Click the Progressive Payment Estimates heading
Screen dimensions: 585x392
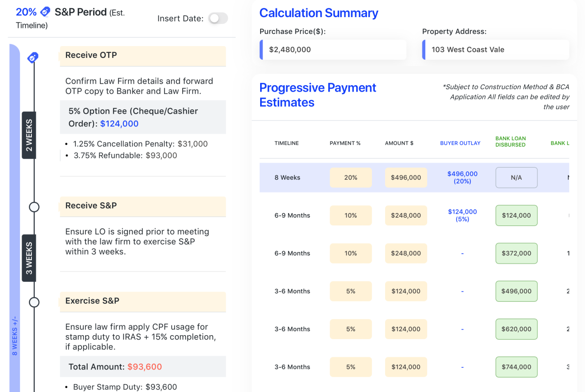pos(318,95)
